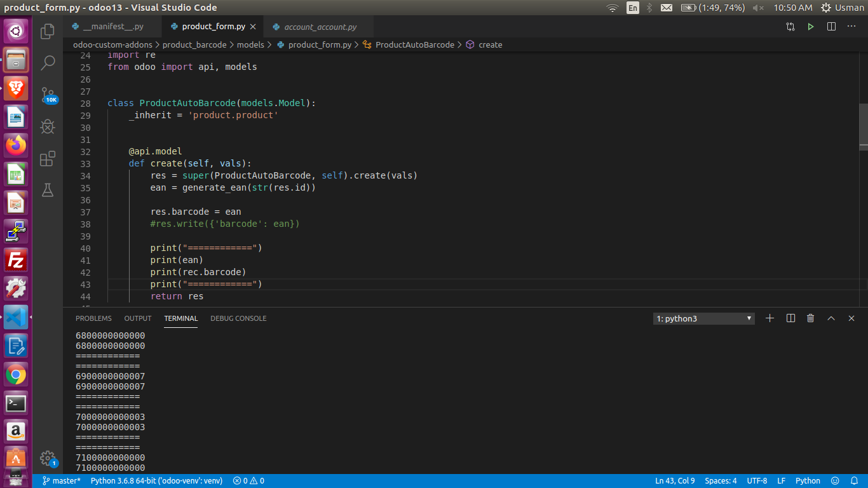
Task: Open Files manager from the dock
Action: [x=16, y=60]
